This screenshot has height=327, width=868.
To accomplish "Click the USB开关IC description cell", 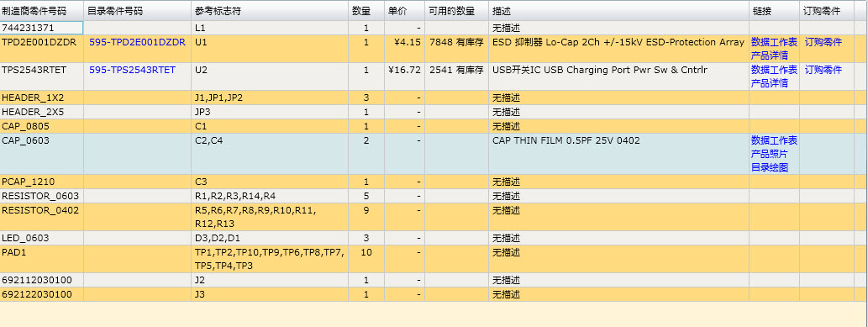I will (619, 76).
